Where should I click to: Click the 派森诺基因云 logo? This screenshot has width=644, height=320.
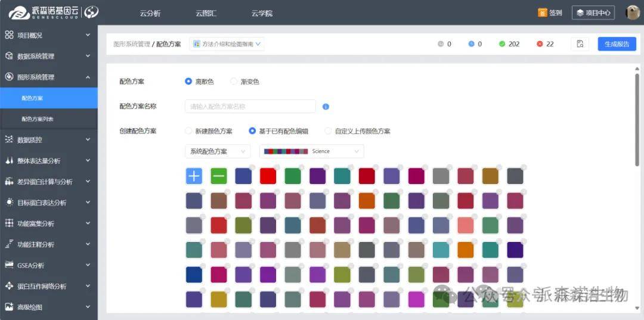[x=53, y=13]
